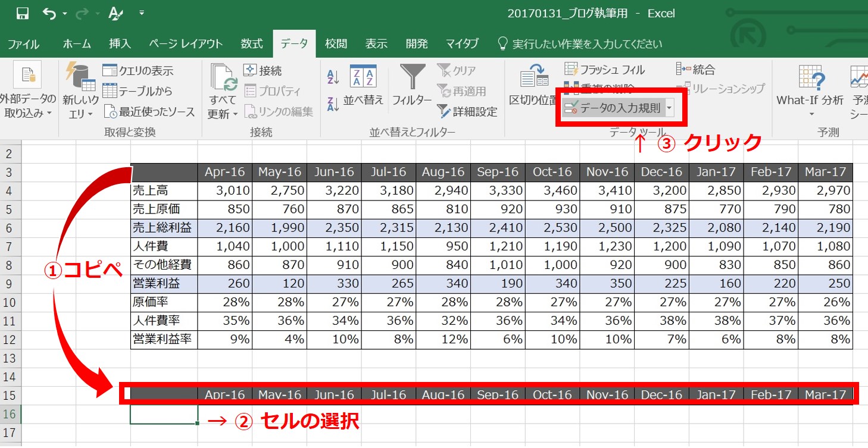Open the What-If 分析 menu
The image size is (868, 448).
(810, 89)
